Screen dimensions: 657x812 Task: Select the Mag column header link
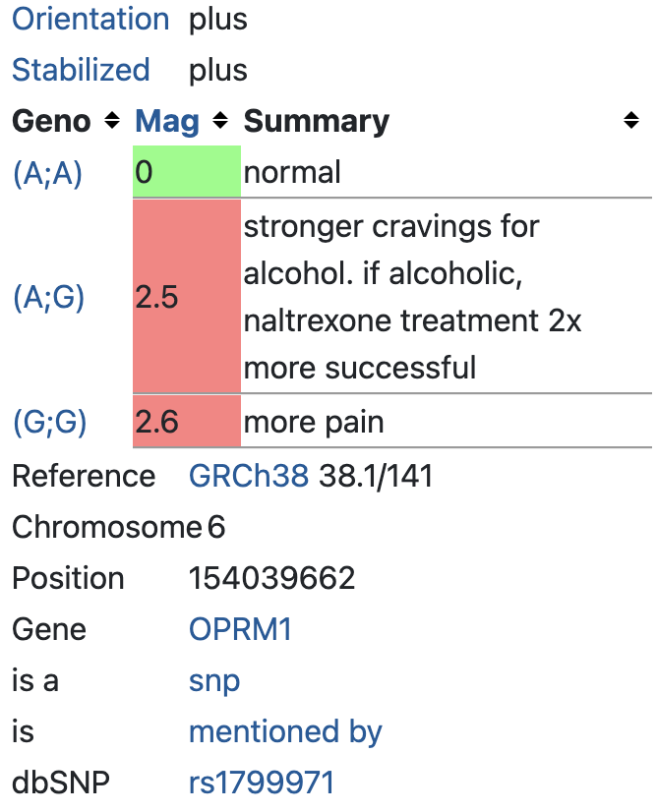[x=166, y=121]
